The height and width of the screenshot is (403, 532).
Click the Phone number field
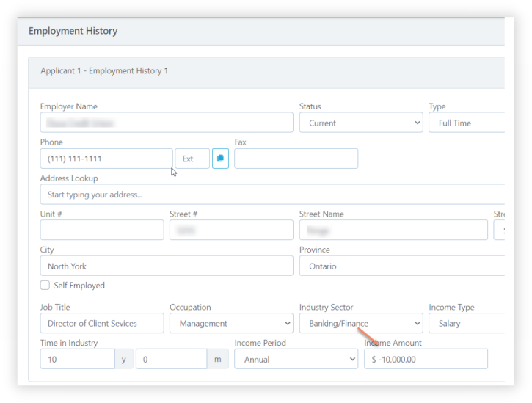coord(106,159)
